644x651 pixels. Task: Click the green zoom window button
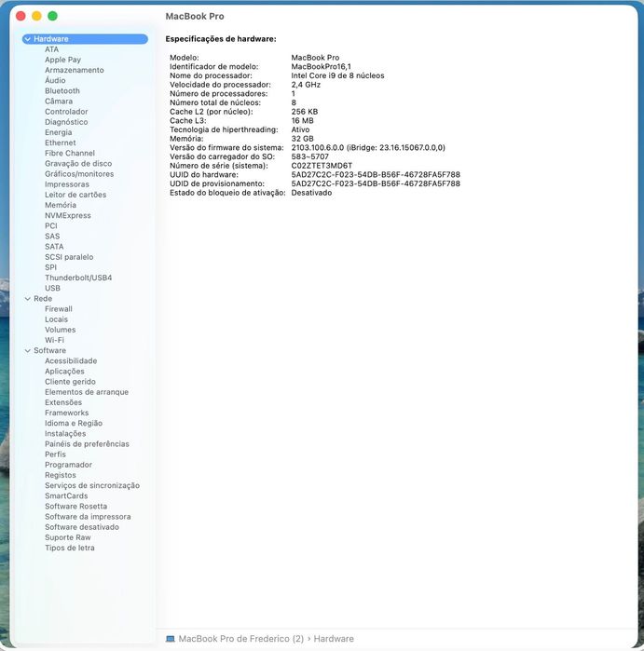(x=52, y=16)
